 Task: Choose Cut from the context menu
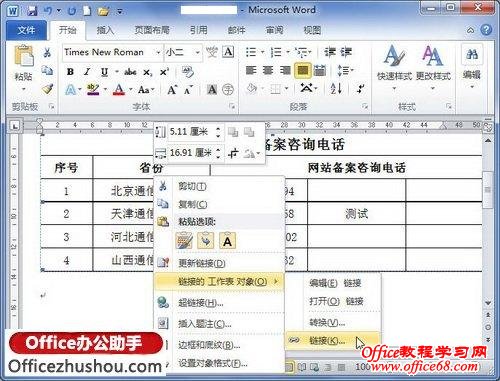[x=219, y=186]
